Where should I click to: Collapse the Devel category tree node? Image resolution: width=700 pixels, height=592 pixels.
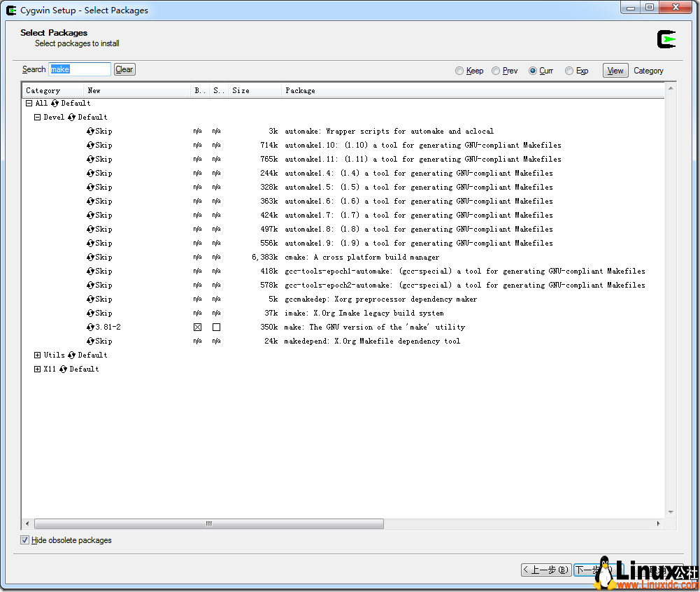point(38,118)
